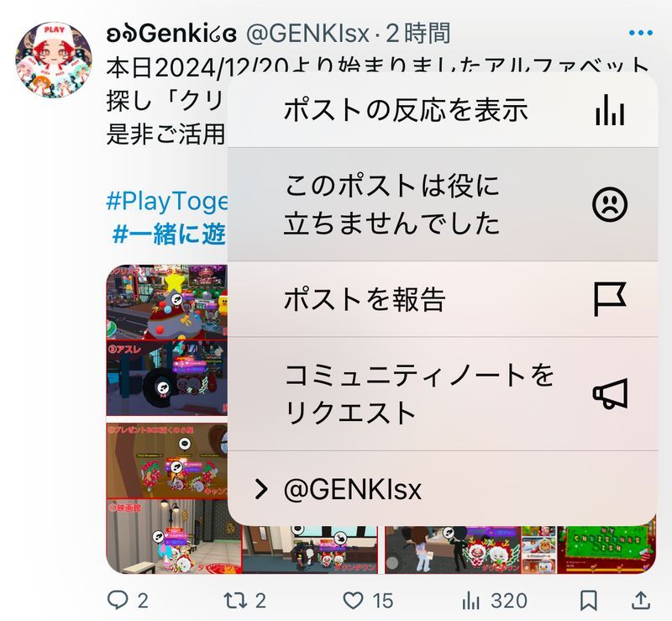Open the #PlayTogether hashtag link

click(166, 201)
